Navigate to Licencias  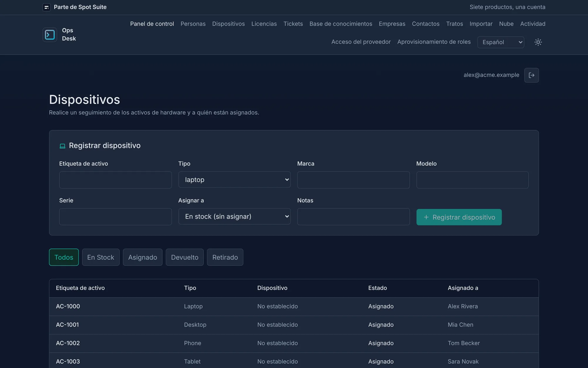pos(264,24)
